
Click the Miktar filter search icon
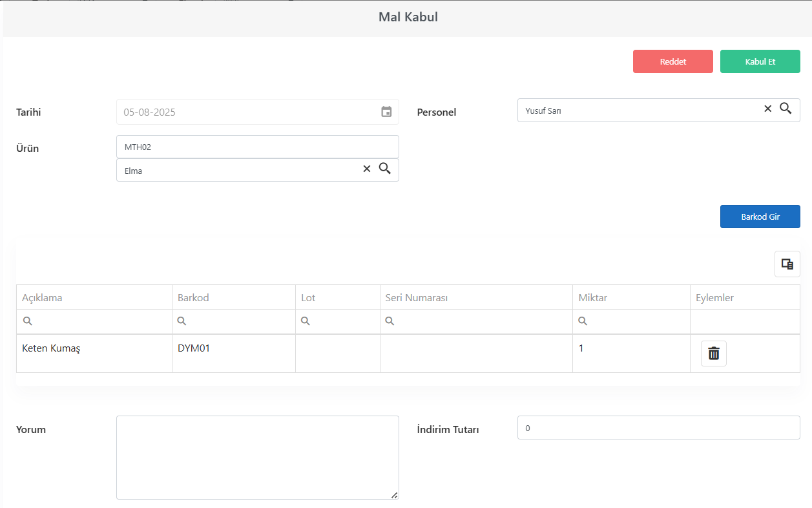tap(583, 321)
